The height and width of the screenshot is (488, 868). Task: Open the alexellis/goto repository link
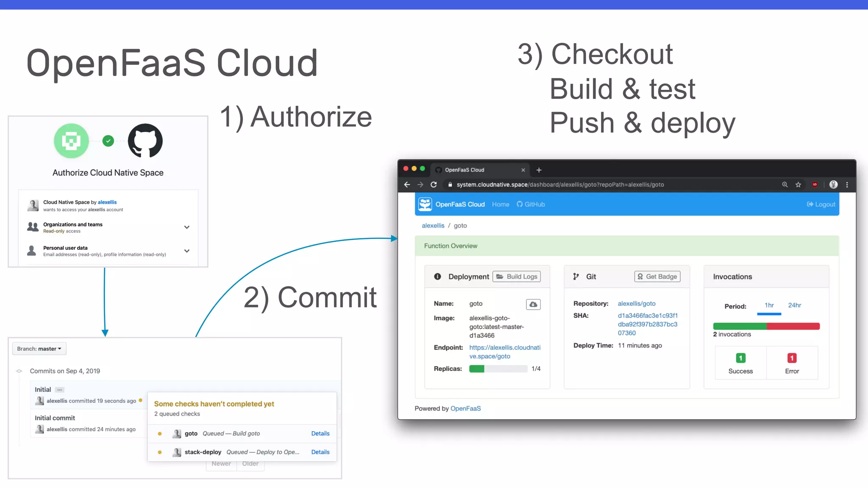coord(637,304)
